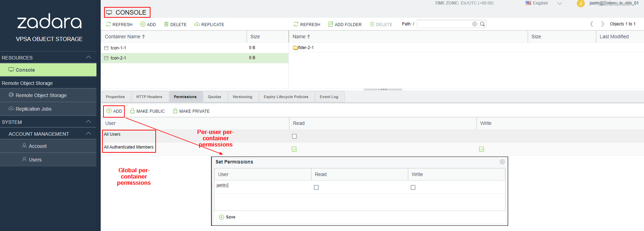
Task: Open the Event Log tab
Action: (329, 97)
